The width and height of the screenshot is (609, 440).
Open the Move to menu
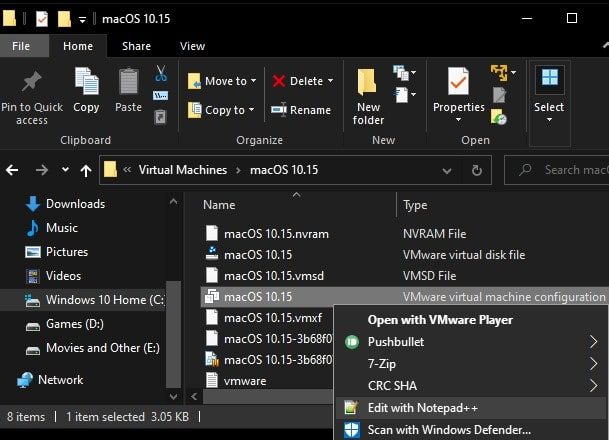pos(222,81)
